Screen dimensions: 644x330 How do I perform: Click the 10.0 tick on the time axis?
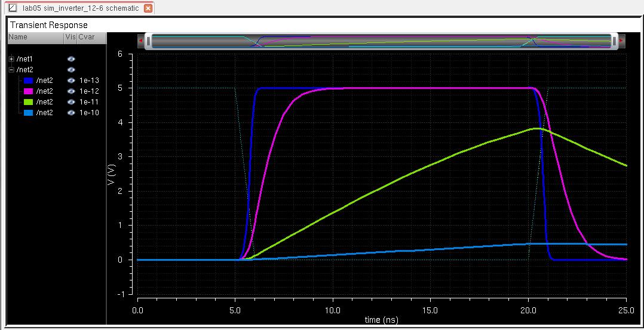333,310
